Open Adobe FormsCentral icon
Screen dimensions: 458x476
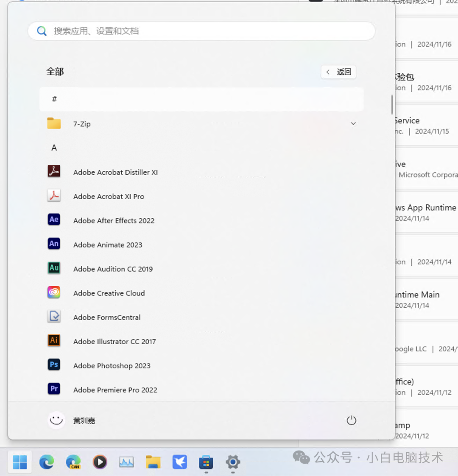pyautogui.click(x=54, y=316)
